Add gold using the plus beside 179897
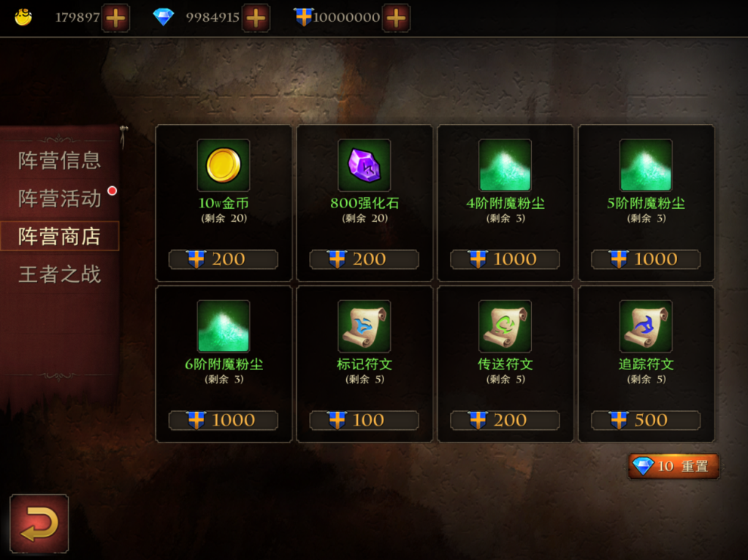The image size is (748, 560). coord(115,18)
